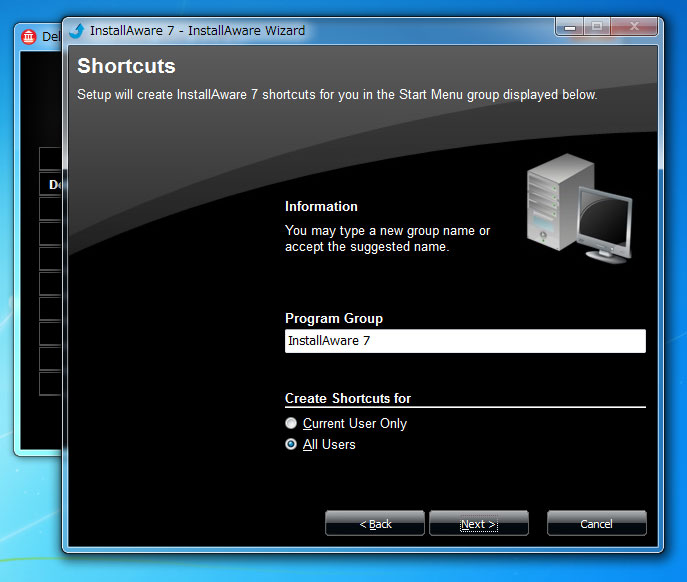Click the InstallAware 7 - InstallAware Wizard title
The image size is (687, 582).
click(x=197, y=31)
